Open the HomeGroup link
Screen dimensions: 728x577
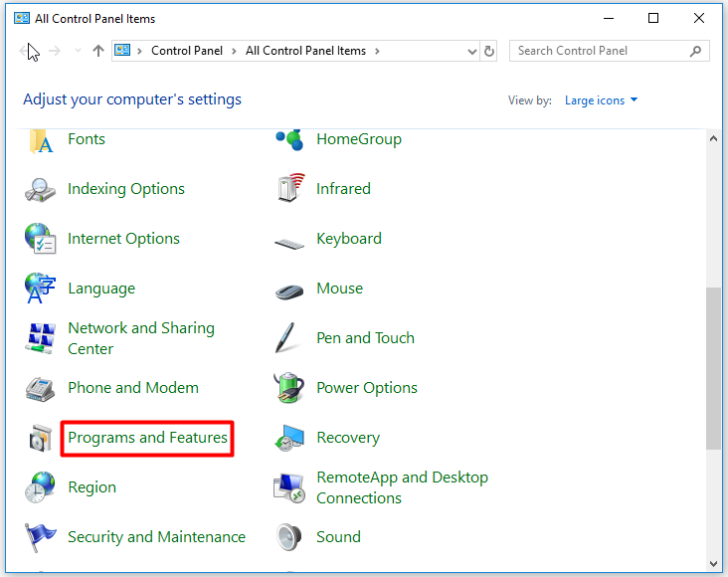point(359,139)
